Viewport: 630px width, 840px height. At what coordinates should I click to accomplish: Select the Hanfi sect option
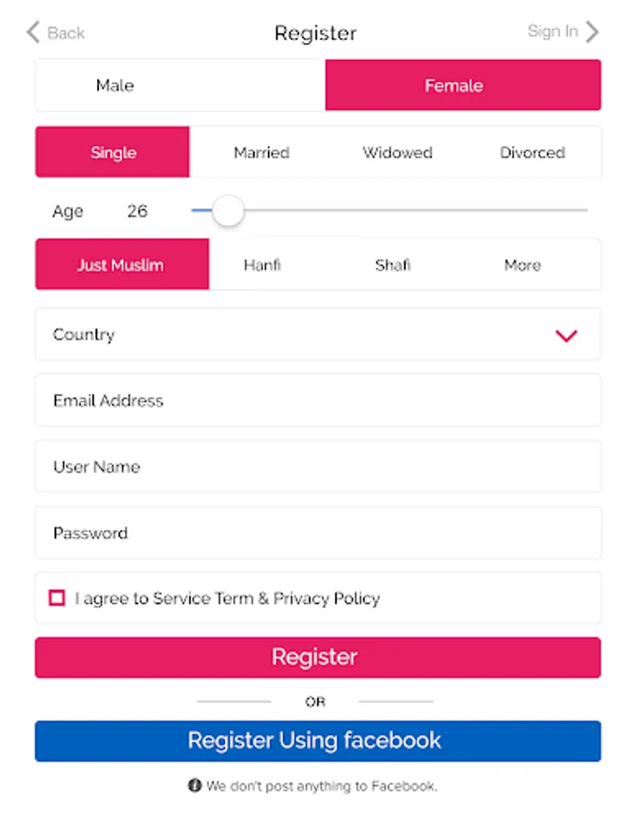262,265
